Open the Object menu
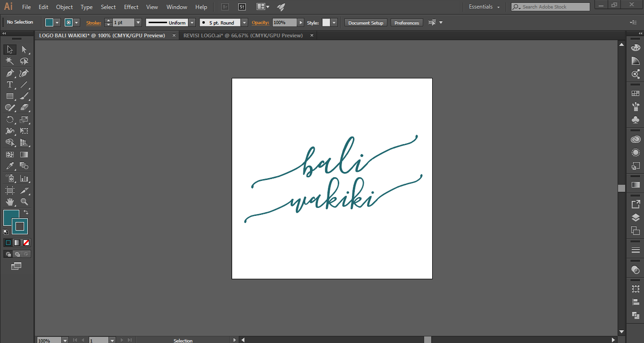Image resolution: width=644 pixels, height=343 pixels. [64, 7]
